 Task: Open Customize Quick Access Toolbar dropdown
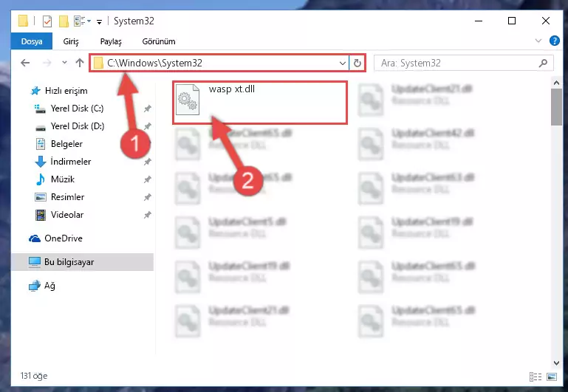point(99,22)
